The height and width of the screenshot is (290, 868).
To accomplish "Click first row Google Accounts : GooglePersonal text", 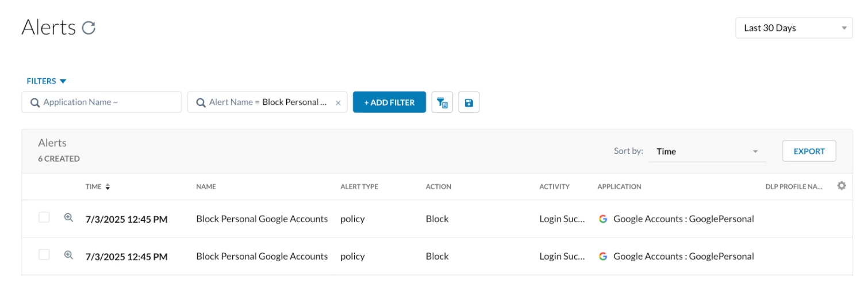I will pos(684,219).
